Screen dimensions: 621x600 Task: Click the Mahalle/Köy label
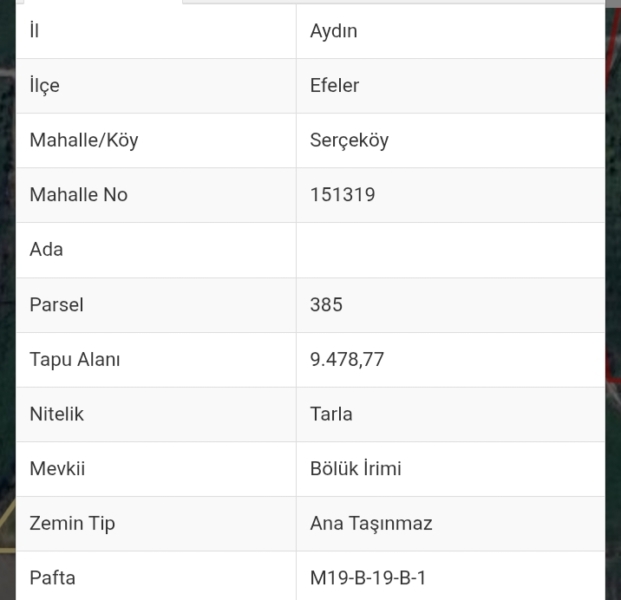84,141
